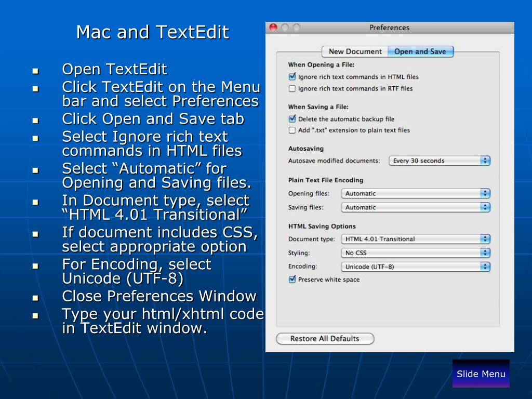Screen dimensions: 532x399
Task: Click the "Close Preferences Window" bullet text
Action: (x=159, y=296)
